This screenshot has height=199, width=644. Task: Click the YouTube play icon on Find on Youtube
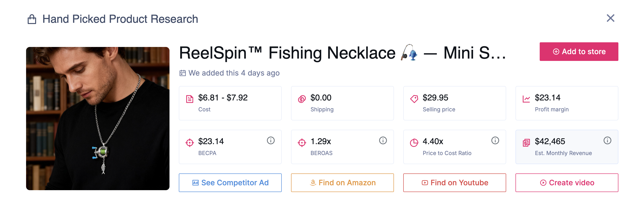[424, 182]
